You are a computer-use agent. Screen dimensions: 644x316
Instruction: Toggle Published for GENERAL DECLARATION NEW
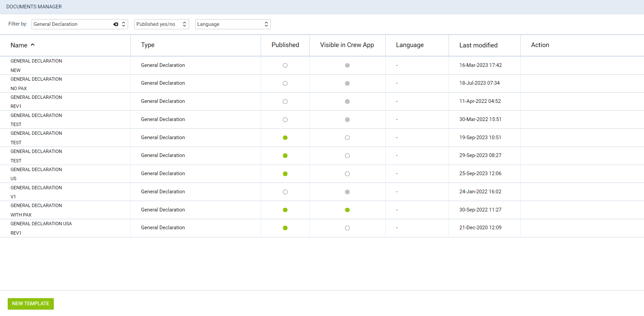pyautogui.click(x=285, y=66)
